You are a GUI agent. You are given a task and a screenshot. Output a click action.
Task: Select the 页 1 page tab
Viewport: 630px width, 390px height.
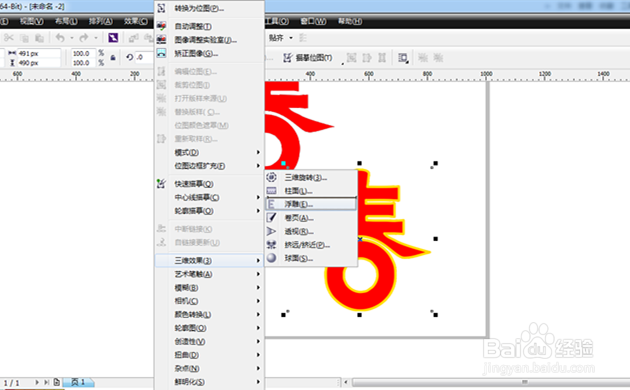[x=79, y=382]
